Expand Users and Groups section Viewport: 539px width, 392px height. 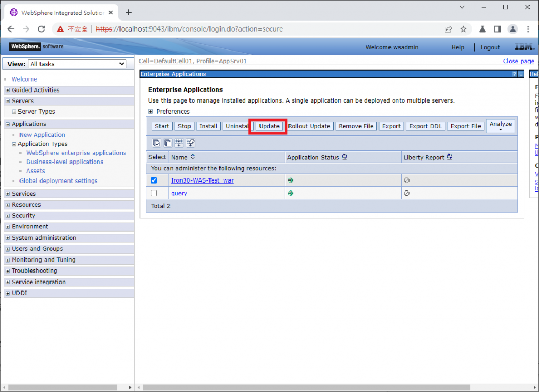pos(8,249)
